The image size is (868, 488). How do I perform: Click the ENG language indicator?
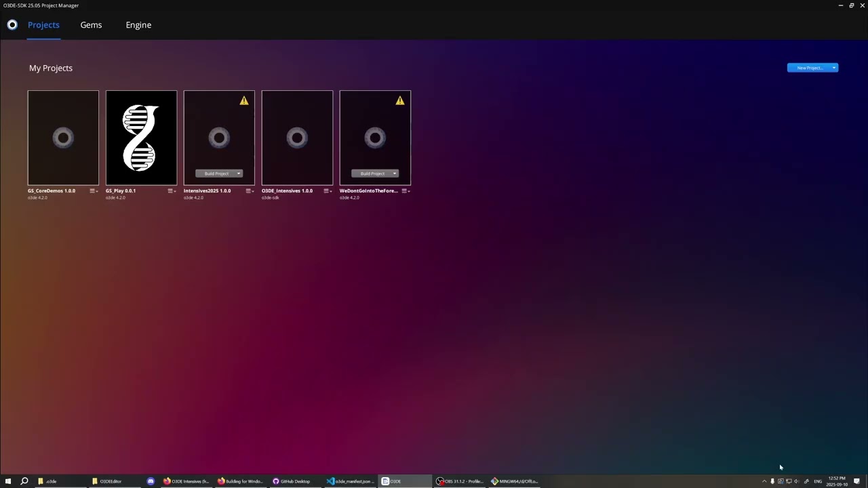818,481
